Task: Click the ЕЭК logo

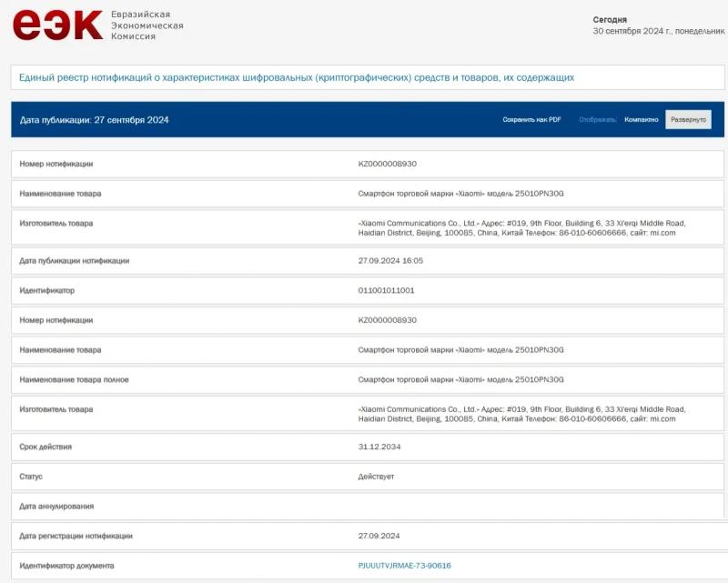Action: coord(57,25)
